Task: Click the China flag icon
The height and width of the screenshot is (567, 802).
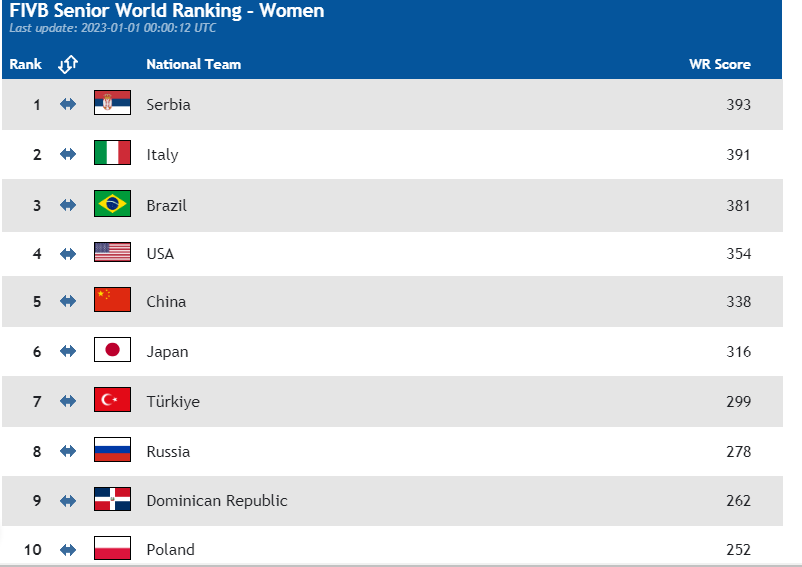Action: click(112, 301)
